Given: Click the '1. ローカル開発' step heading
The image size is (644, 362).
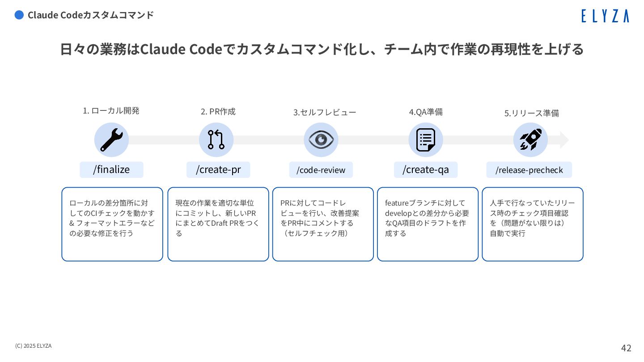Looking at the screenshot, I should [x=111, y=110].
